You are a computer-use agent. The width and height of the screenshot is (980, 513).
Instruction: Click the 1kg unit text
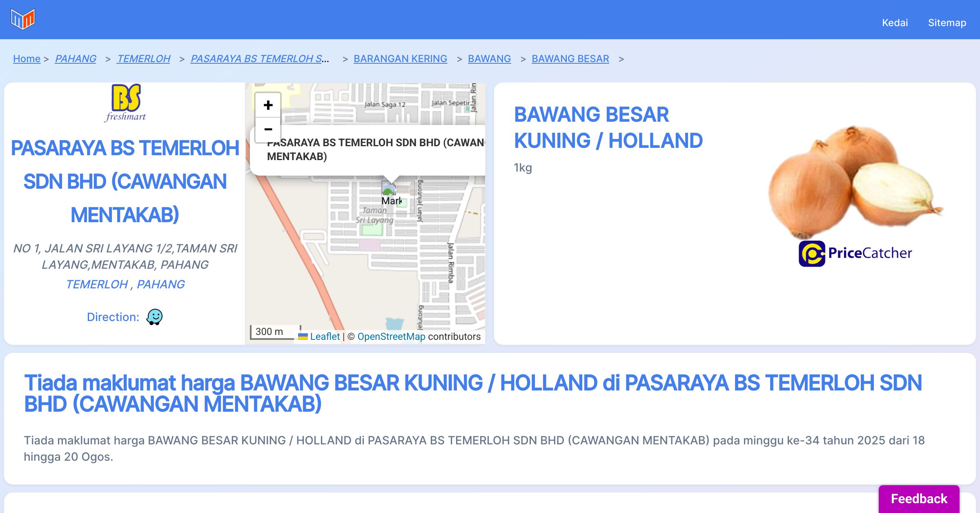coord(523,168)
